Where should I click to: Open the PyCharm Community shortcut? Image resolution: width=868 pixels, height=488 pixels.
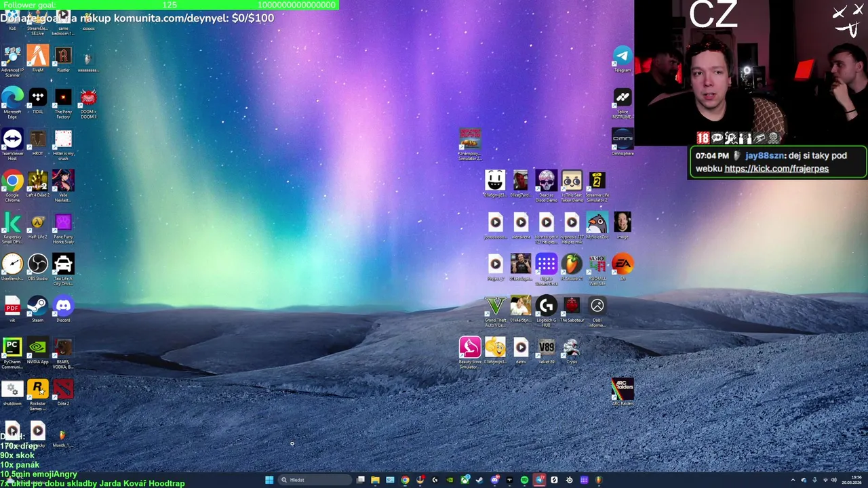[12, 352]
